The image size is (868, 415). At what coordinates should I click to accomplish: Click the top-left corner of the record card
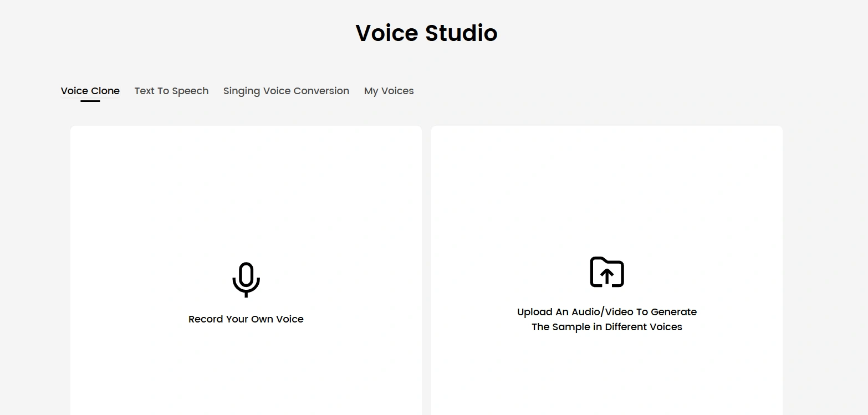tap(76, 131)
